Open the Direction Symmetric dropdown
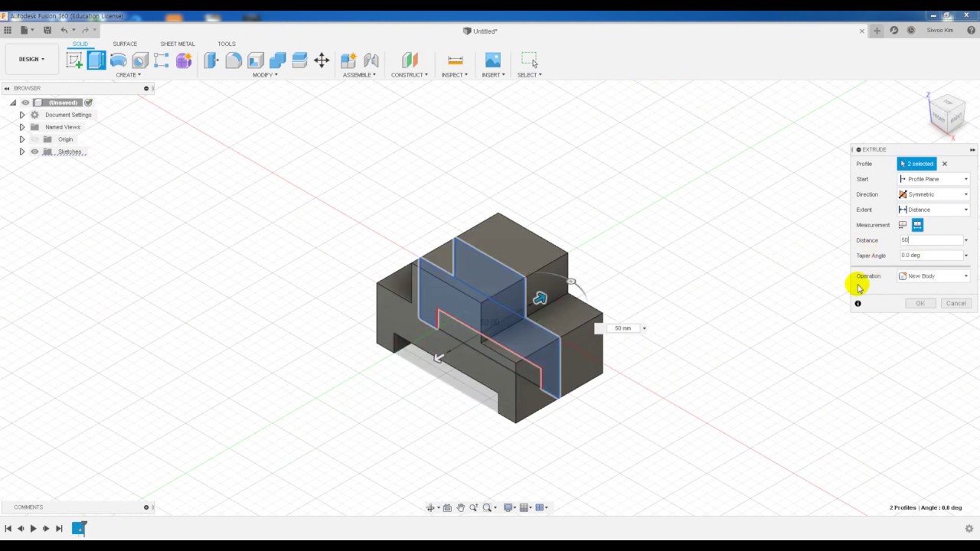The height and width of the screenshot is (551, 980). coord(934,194)
